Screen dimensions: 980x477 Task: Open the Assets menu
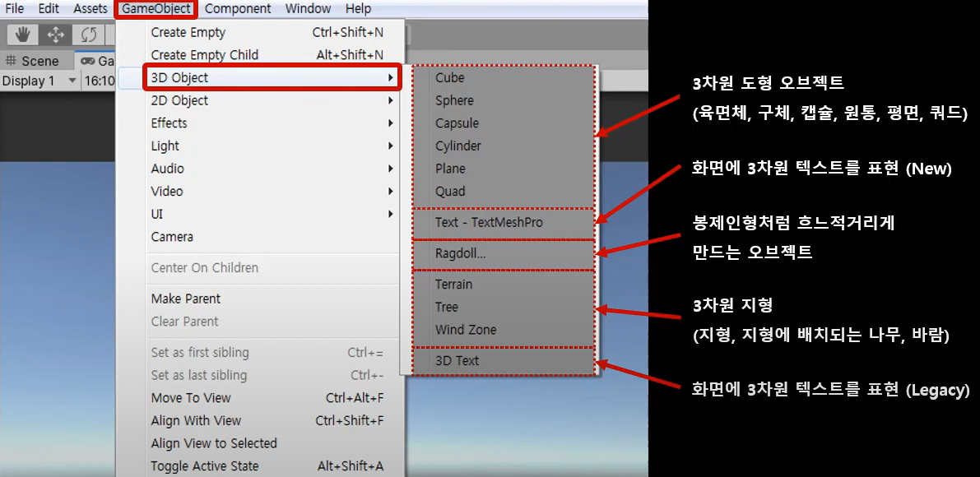pos(91,9)
